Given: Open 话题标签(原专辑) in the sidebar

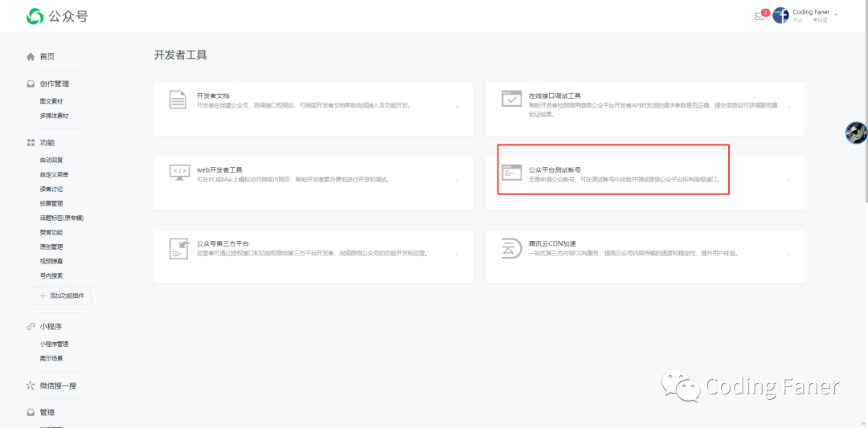Looking at the screenshot, I should [61, 218].
